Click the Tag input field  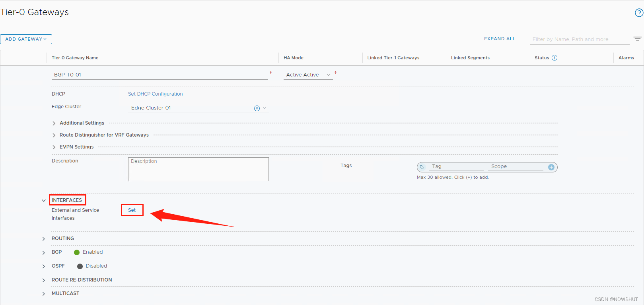point(457,166)
